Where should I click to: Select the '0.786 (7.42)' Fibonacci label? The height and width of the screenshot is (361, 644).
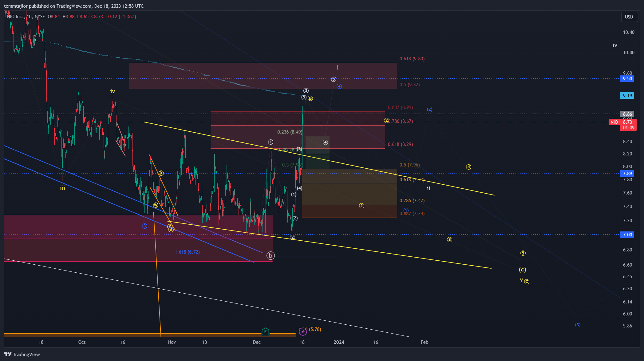(x=412, y=200)
